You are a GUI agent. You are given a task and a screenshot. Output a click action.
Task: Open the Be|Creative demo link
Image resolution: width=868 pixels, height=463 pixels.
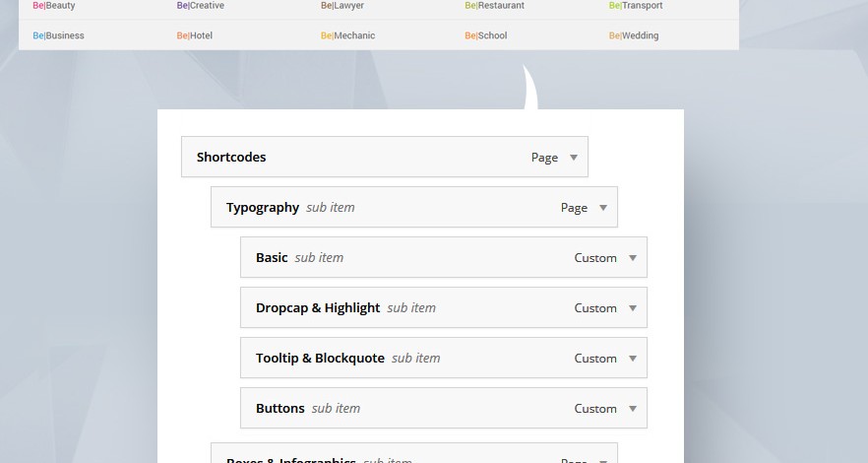tap(201, 6)
